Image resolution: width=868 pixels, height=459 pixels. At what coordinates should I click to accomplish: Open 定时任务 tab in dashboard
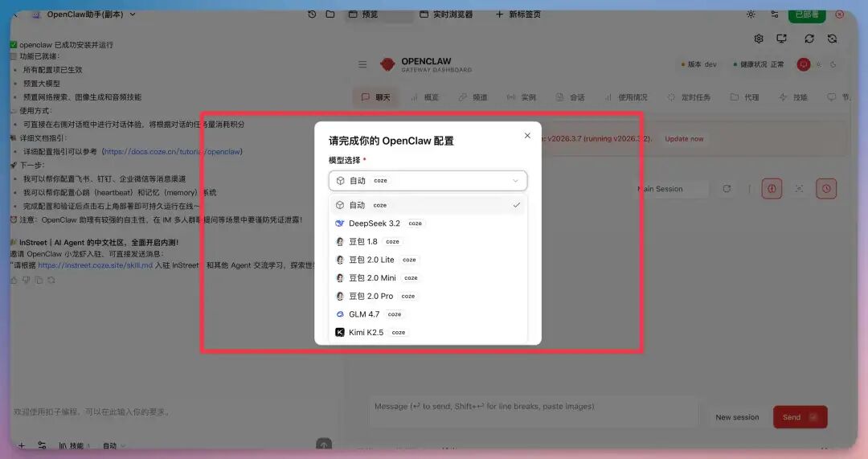point(690,97)
